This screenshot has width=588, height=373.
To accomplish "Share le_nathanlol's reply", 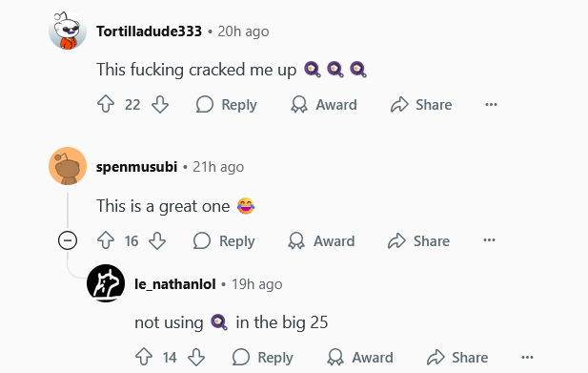I will [x=457, y=357].
